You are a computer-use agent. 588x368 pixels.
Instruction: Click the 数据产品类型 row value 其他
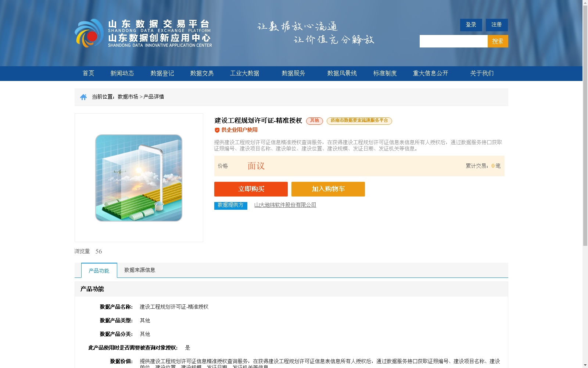[145, 321]
